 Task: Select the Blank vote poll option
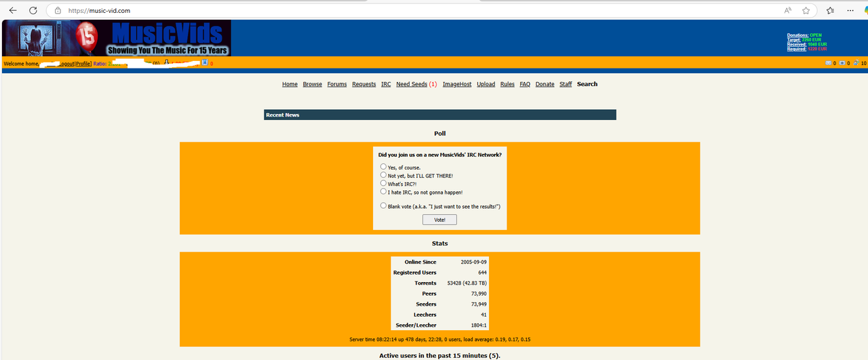pyautogui.click(x=383, y=205)
